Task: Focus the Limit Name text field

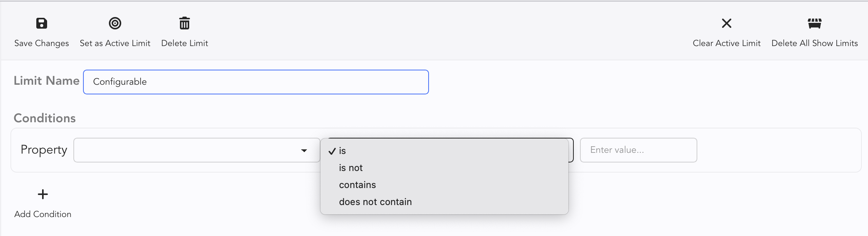Action: tap(256, 82)
